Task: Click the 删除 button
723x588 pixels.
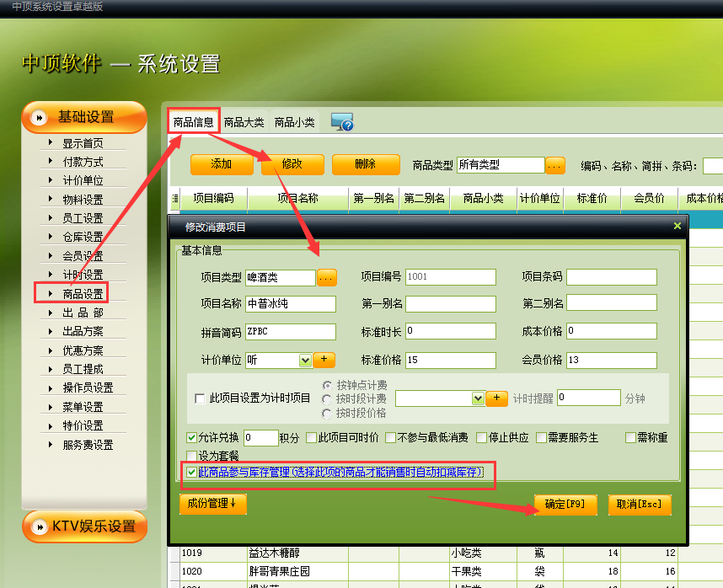Action: click(x=365, y=164)
